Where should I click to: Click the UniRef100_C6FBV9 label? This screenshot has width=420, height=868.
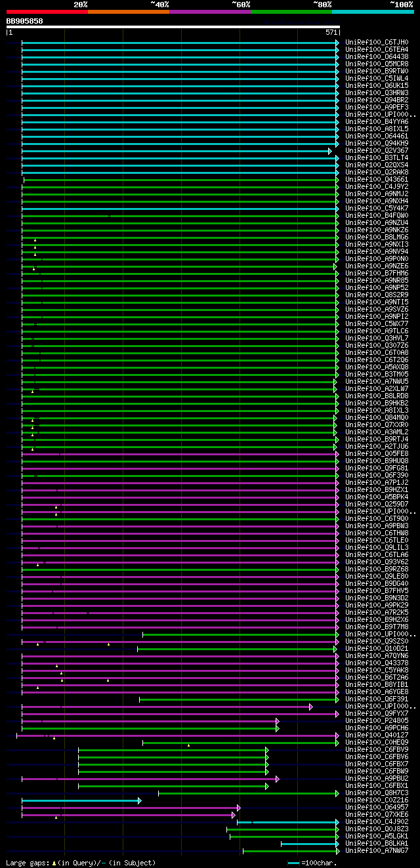pos(377,749)
